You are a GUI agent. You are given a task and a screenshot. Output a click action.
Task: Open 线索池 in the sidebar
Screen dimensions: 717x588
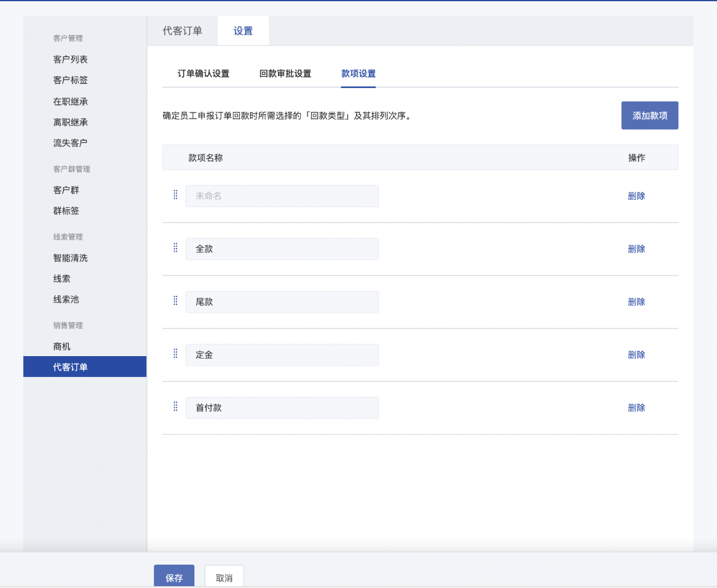(x=66, y=300)
